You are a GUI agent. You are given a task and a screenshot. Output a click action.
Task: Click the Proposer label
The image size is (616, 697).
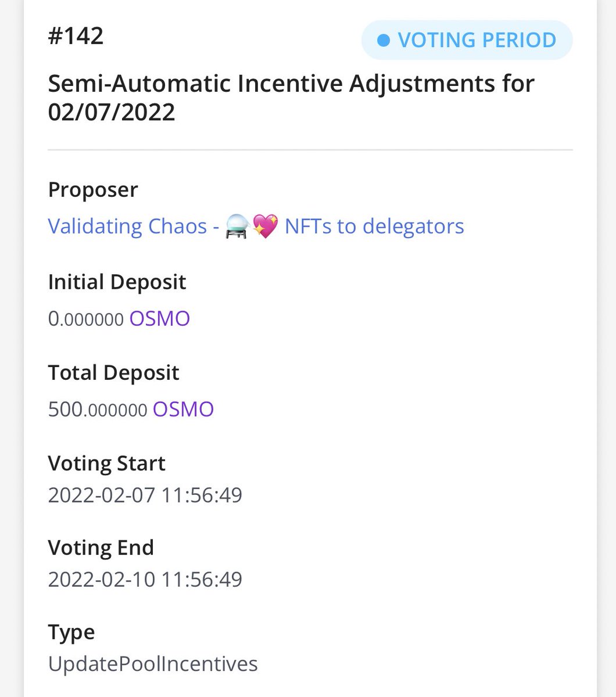[x=93, y=190]
